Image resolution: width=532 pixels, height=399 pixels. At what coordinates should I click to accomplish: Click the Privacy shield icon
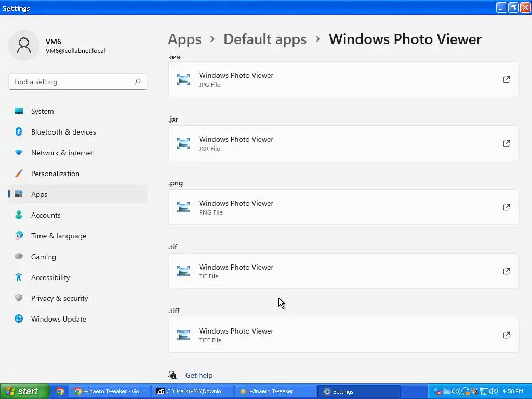coord(19,298)
